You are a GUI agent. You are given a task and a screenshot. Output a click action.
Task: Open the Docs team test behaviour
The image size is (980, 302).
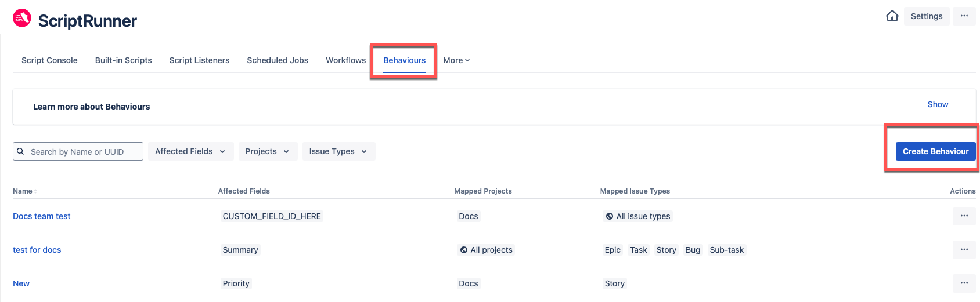(x=42, y=216)
